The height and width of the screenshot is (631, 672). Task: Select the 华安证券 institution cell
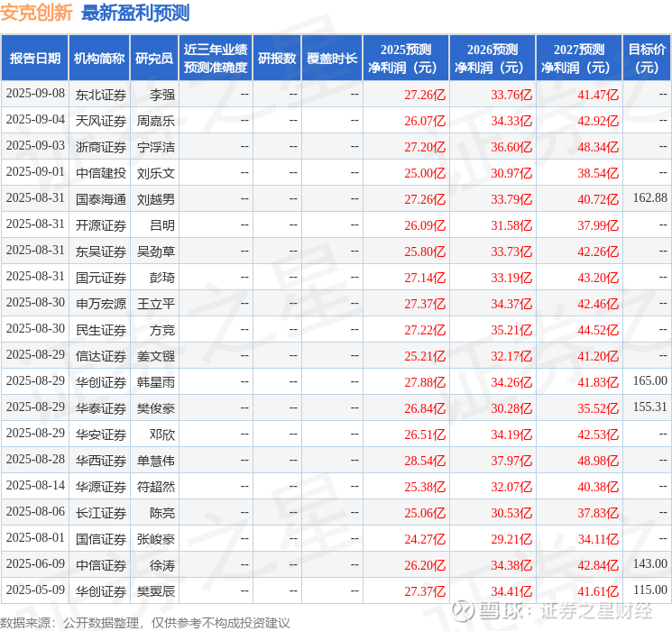click(x=101, y=434)
